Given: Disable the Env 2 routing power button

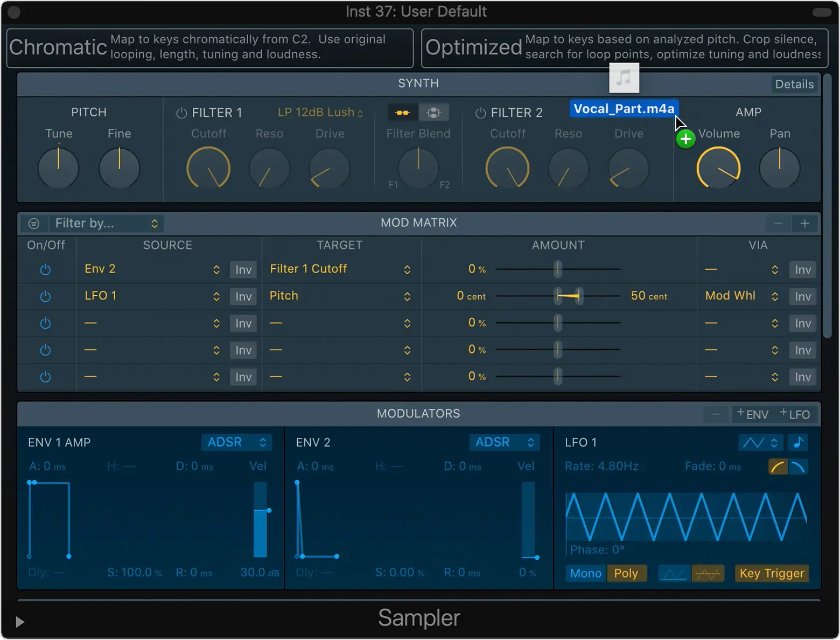Looking at the screenshot, I should 46,269.
